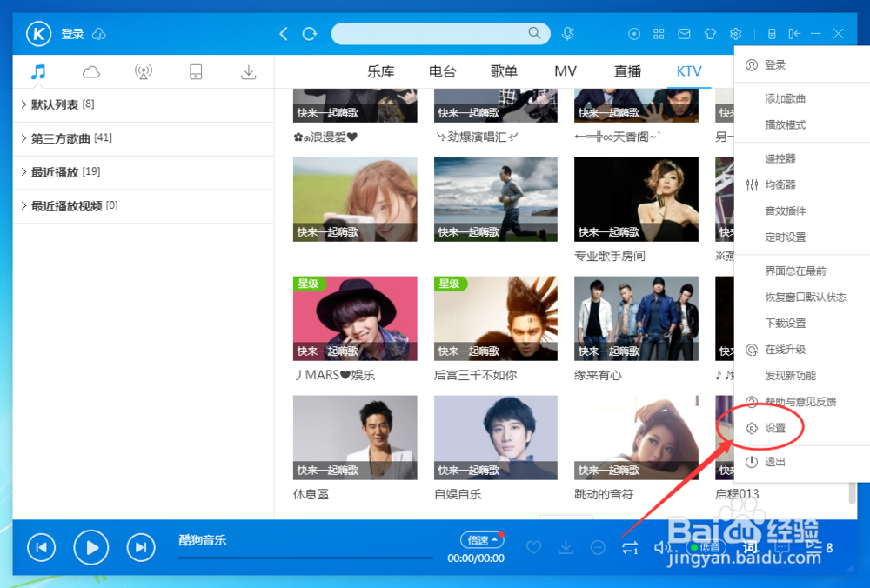Screen dimensions: 870x588
Task: Open the 缘来有心 room thumbnail
Action: pos(637,318)
